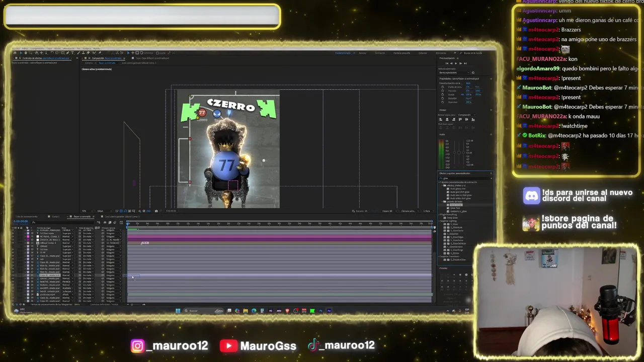Hide layer 13 '100usd Comp 1' eye
The width and height of the screenshot is (644, 362).
coord(13,243)
